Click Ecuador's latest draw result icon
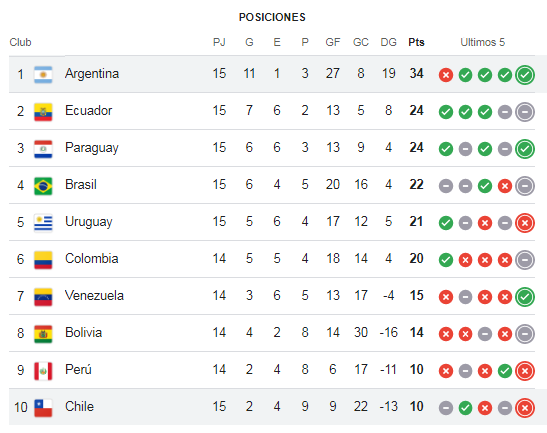 coord(525,112)
